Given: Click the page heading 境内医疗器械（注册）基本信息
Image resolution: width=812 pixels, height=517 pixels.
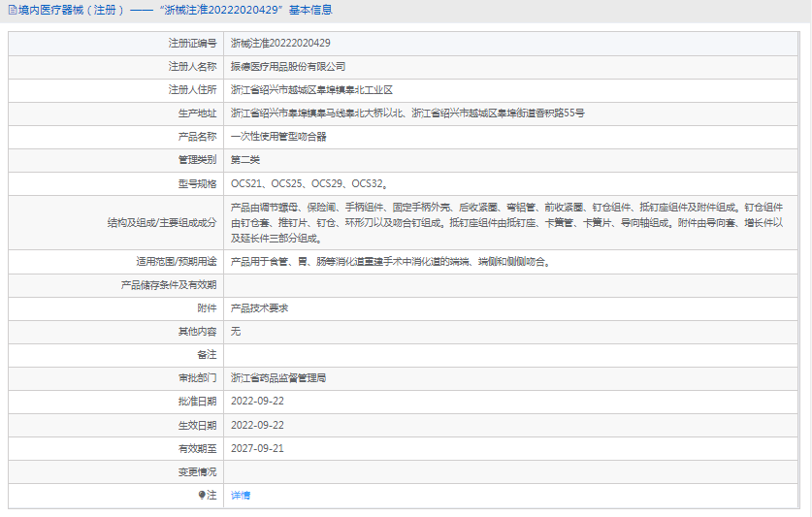Looking at the screenshot, I should click(x=176, y=10).
